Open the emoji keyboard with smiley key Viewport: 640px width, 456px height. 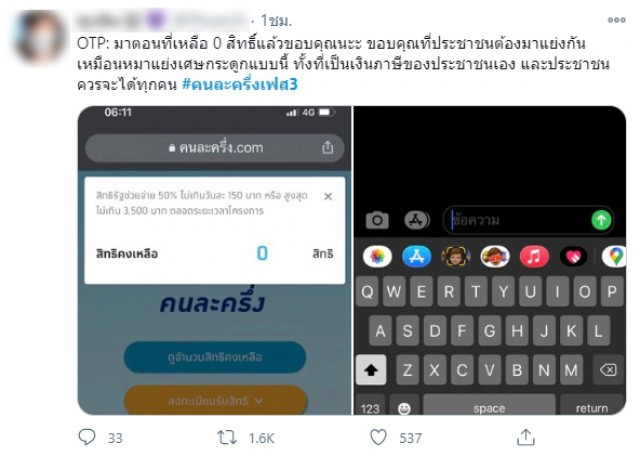(404, 408)
